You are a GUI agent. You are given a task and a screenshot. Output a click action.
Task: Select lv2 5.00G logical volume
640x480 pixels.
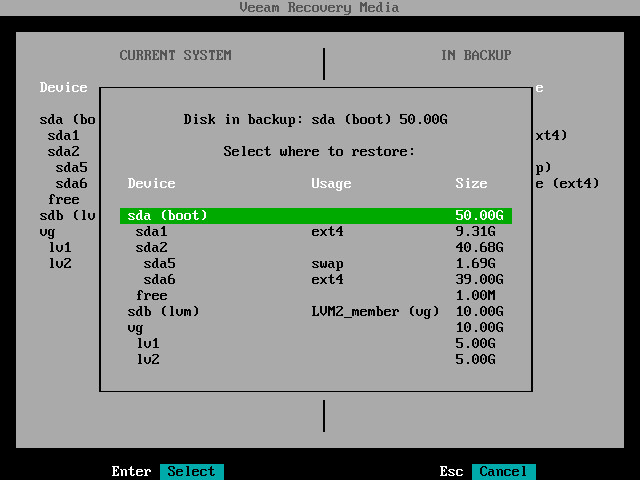tap(316, 359)
